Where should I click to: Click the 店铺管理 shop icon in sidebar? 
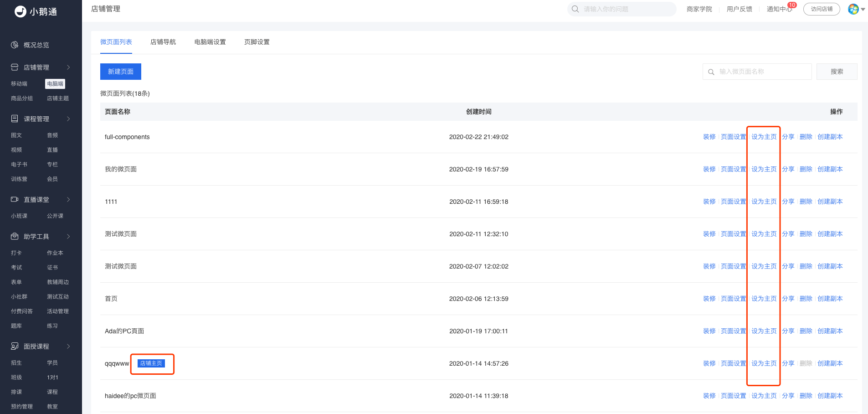coord(15,67)
